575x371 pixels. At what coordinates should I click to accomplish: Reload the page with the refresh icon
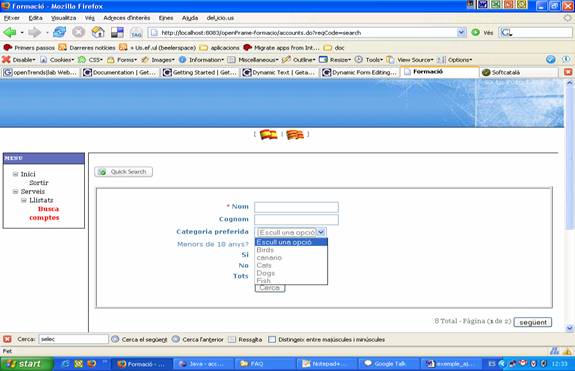click(x=59, y=32)
